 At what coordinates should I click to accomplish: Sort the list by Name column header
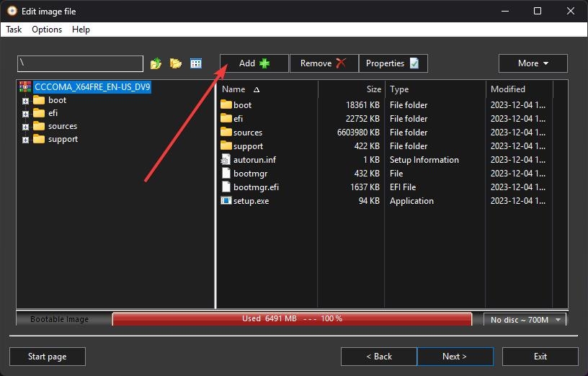coord(267,89)
